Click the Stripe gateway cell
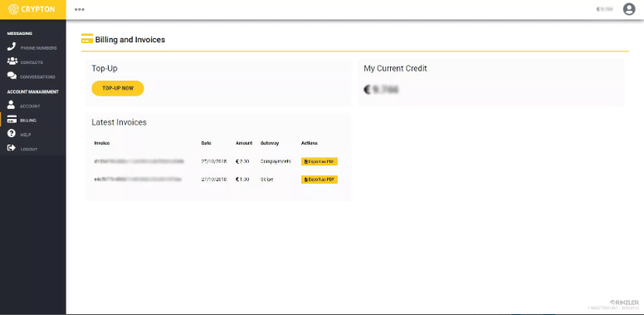This screenshot has height=315, width=644. click(266, 180)
